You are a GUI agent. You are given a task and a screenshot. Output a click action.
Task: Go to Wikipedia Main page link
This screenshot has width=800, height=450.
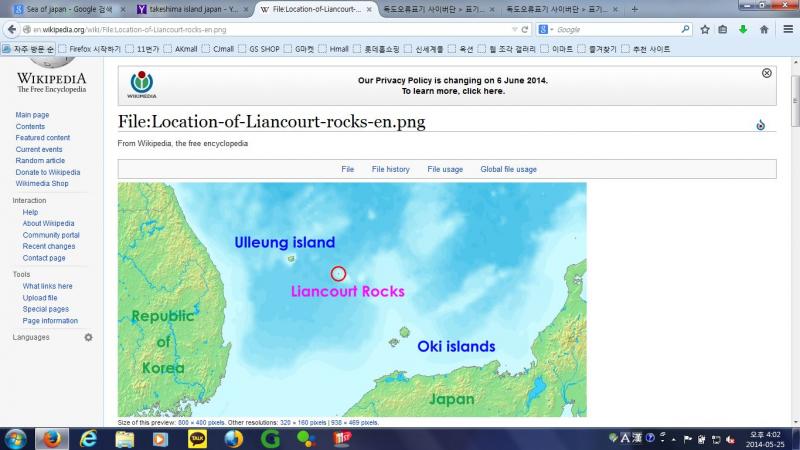32,115
